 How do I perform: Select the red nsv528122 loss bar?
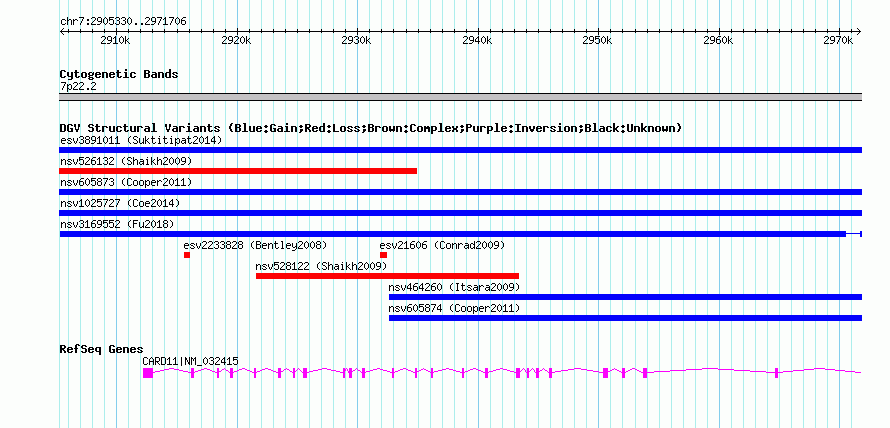pyautogui.click(x=387, y=276)
